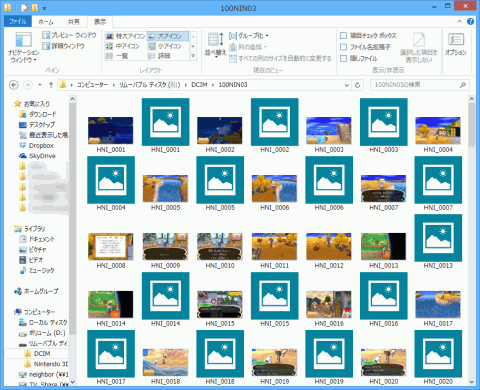
Task: Click Hide selected items (選択した項目を表示しない)
Action: (419, 48)
